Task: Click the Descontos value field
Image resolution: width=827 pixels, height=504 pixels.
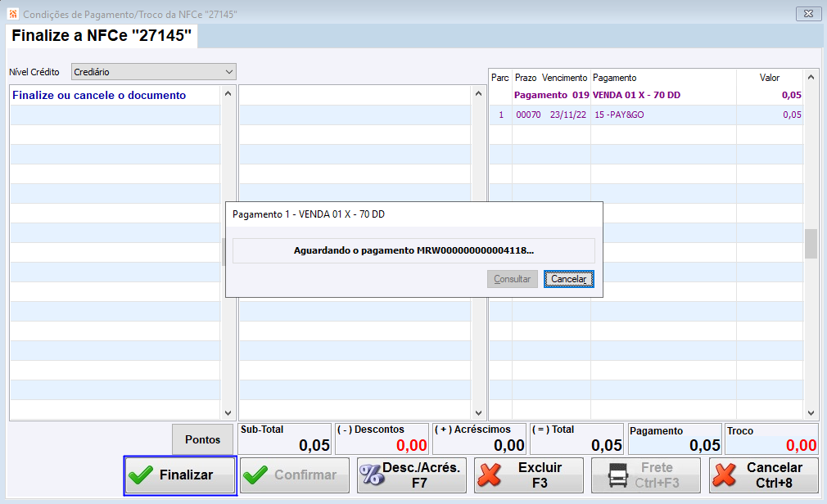Action: pyautogui.click(x=382, y=439)
